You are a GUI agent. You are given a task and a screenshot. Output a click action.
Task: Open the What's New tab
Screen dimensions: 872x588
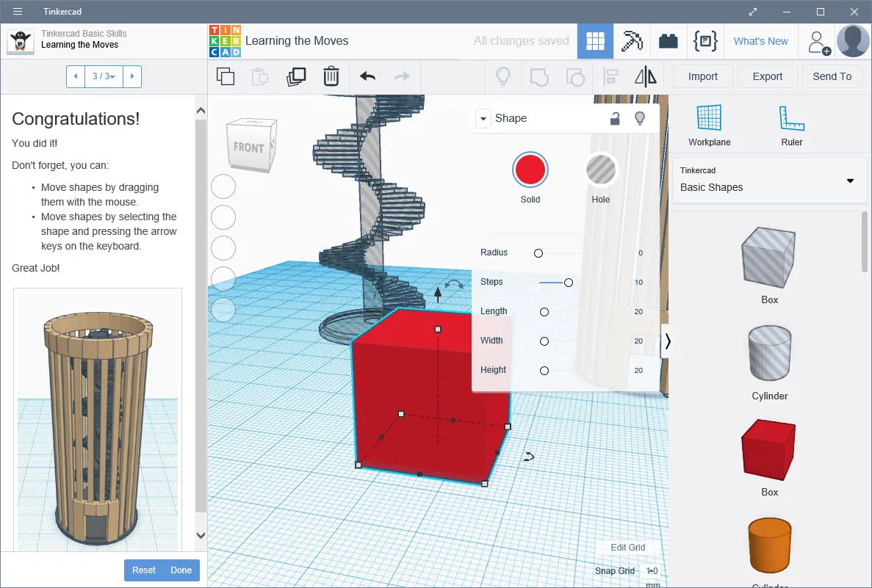pyautogui.click(x=760, y=41)
